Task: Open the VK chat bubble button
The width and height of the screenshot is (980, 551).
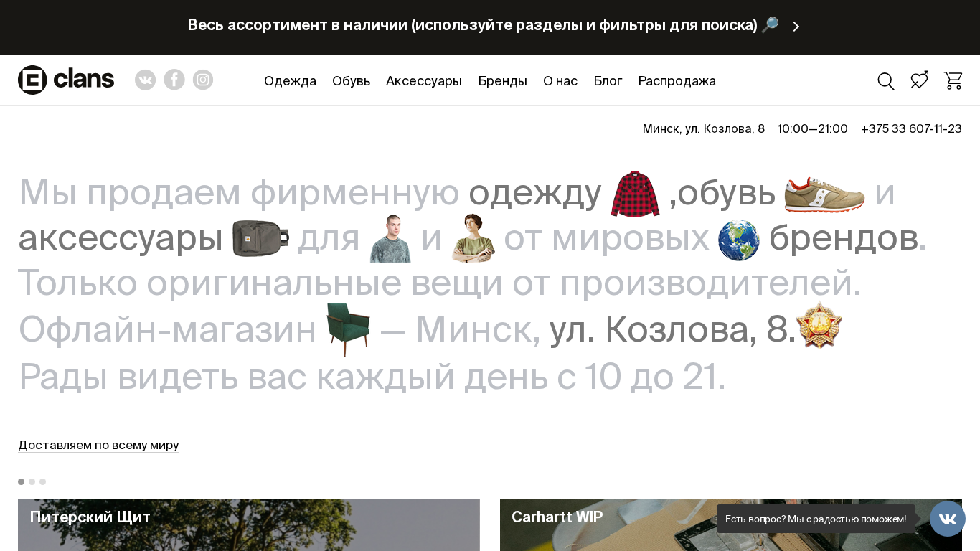Action: [x=947, y=519]
